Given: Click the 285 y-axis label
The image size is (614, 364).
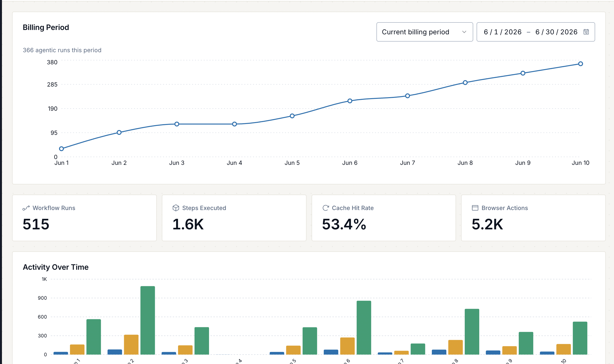Looking at the screenshot, I should [x=52, y=85].
